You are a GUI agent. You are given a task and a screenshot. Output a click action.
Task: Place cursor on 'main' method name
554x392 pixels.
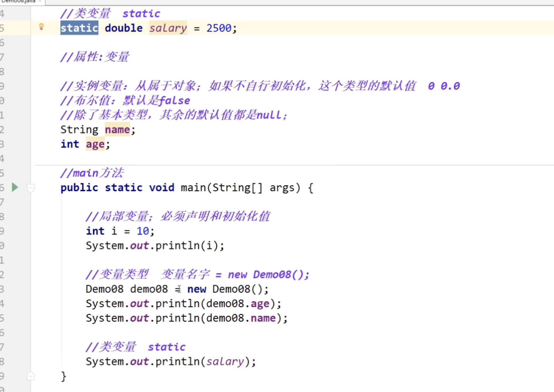click(193, 188)
